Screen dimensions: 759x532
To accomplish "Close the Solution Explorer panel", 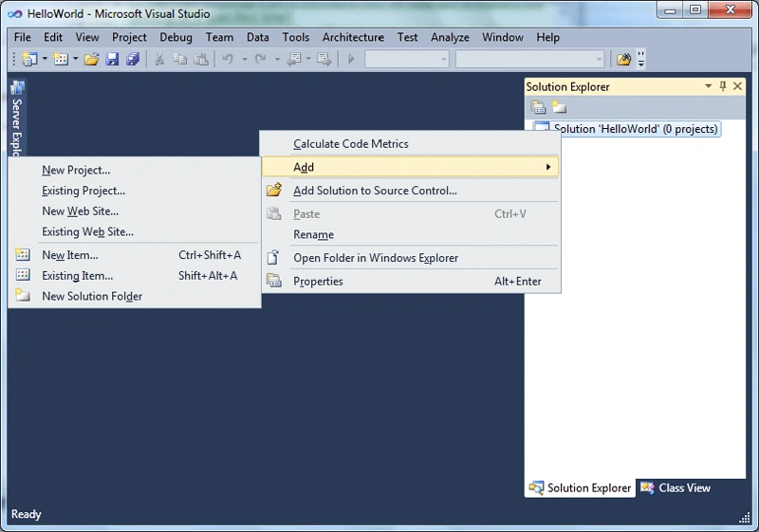I will (738, 86).
